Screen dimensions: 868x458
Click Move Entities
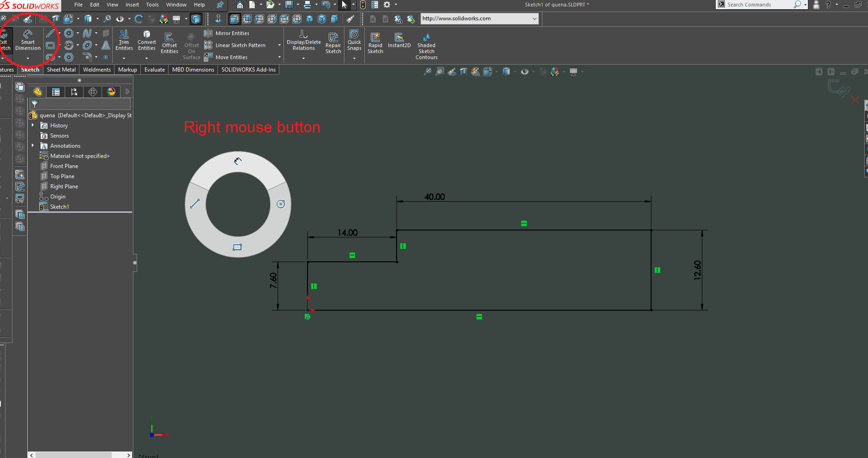click(226, 57)
